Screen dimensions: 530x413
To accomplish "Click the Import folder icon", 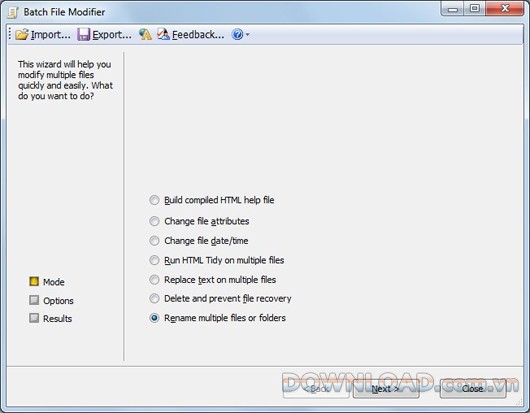I will pos(22,34).
